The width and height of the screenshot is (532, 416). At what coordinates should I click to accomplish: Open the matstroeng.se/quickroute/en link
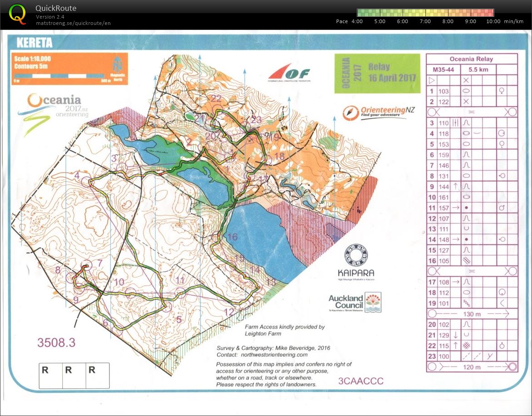[x=74, y=23]
